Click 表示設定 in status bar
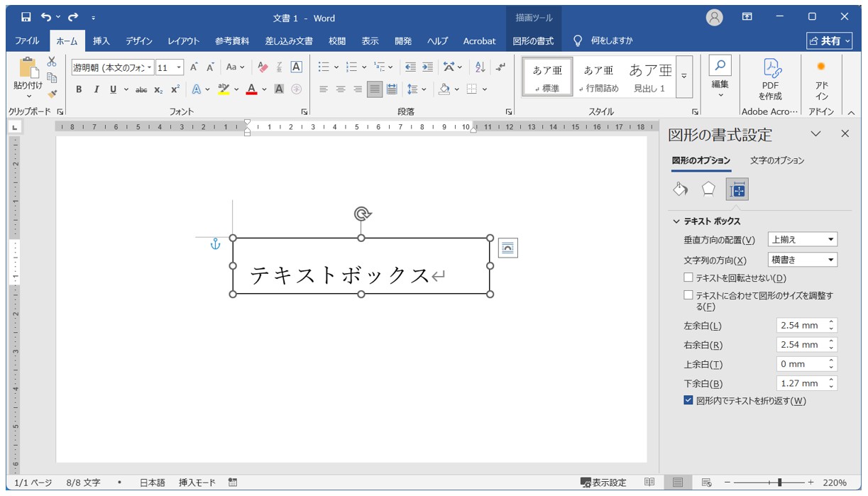The image size is (868, 496). pos(603,483)
